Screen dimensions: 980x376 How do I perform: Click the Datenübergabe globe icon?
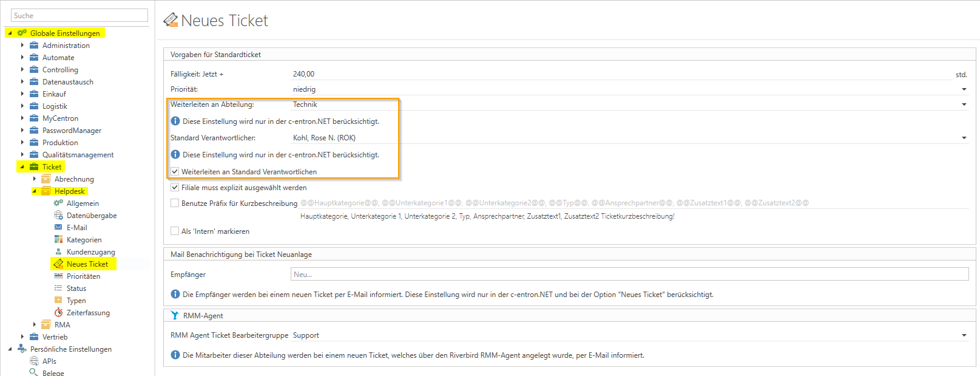58,215
